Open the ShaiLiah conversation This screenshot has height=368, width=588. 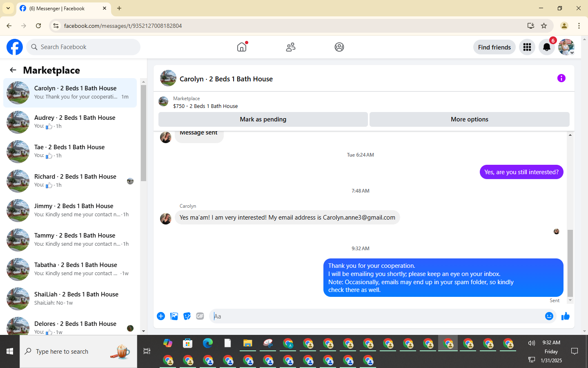pyautogui.click(x=70, y=298)
